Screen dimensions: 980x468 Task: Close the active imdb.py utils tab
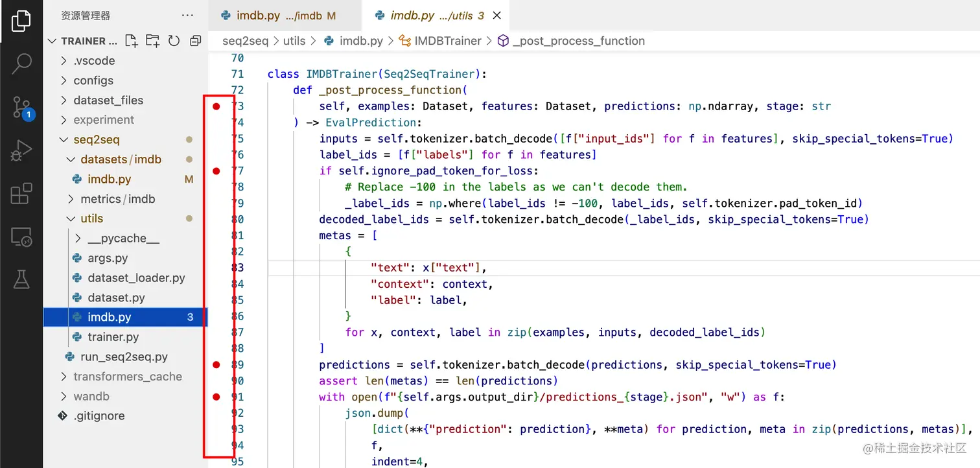497,16
